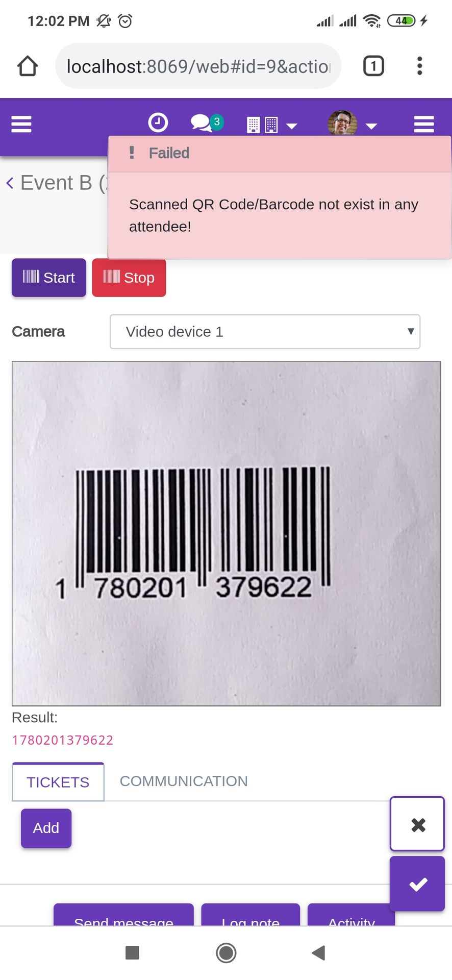Go to browser home page
The height and width of the screenshot is (980, 452).
[28, 66]
